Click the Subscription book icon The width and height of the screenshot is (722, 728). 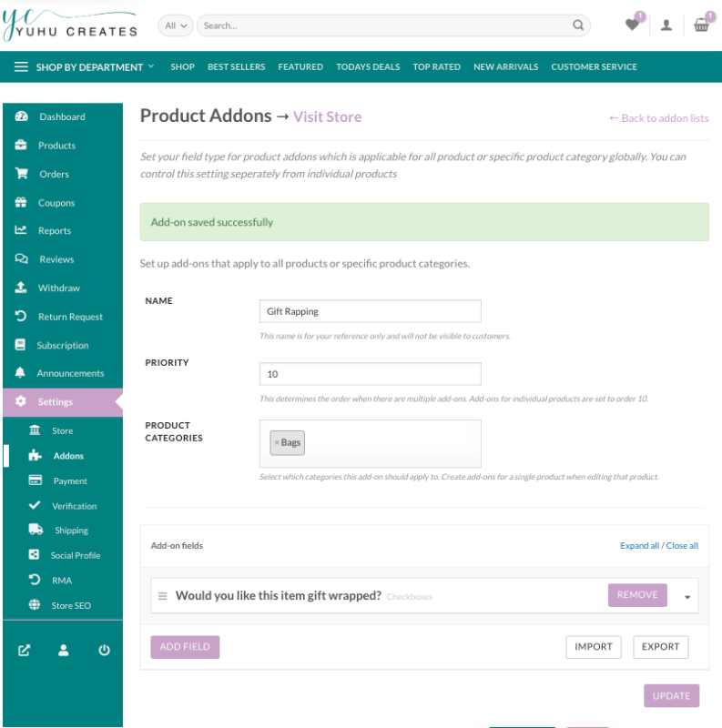[20, 345]
